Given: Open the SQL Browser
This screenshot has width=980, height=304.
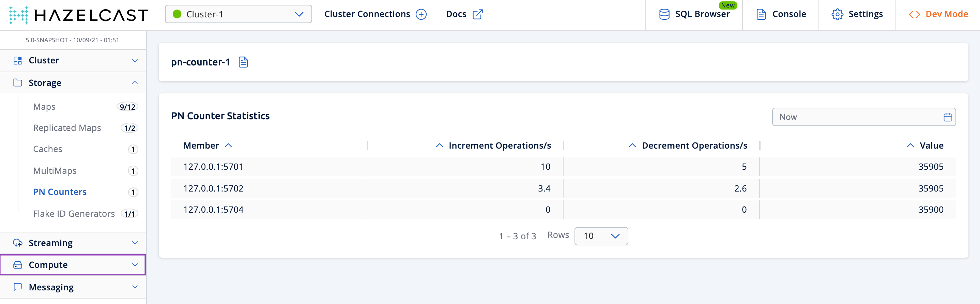Looking at the screenshot, I should (x=694, y=14).
